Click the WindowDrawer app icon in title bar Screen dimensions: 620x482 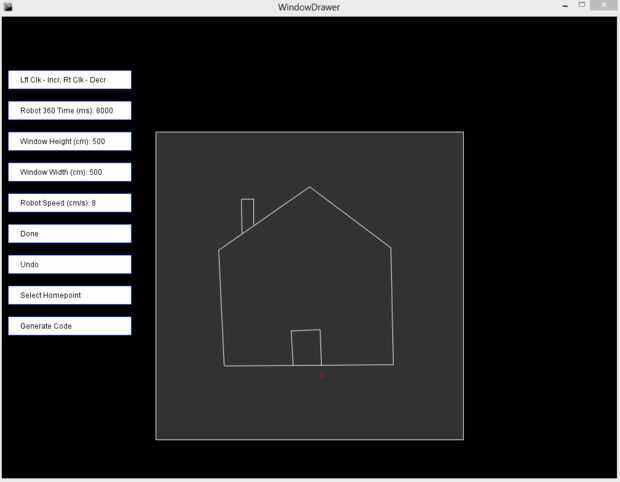point(8,7)
